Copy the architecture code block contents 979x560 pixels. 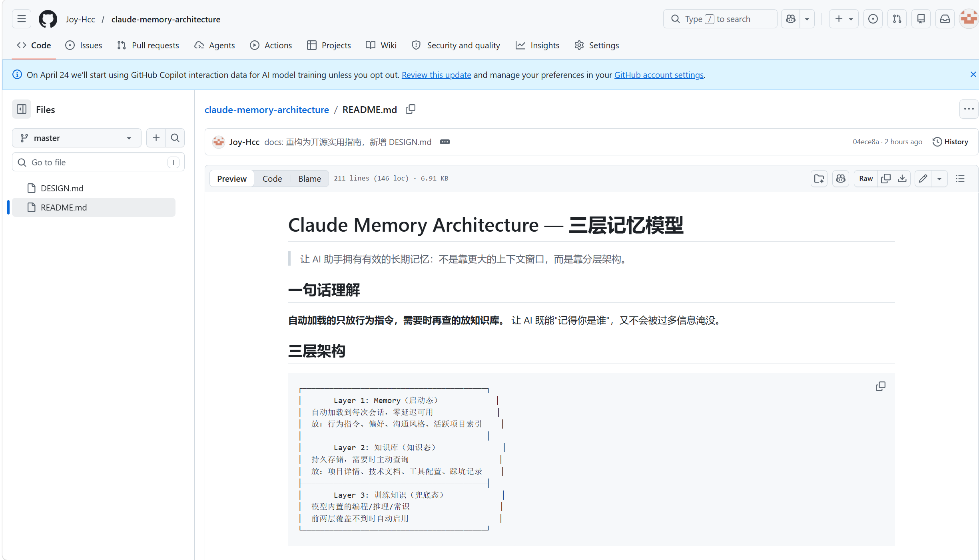[x=881, y=386]
